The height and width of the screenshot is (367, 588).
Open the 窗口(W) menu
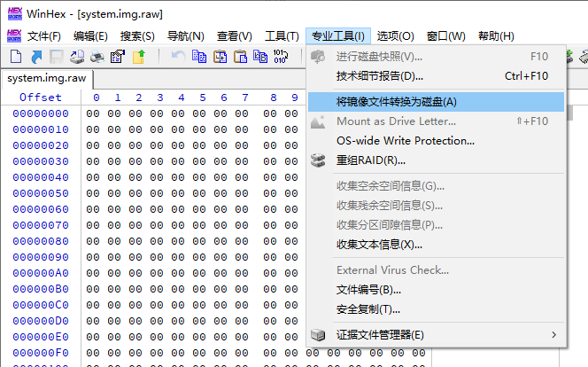446,36
